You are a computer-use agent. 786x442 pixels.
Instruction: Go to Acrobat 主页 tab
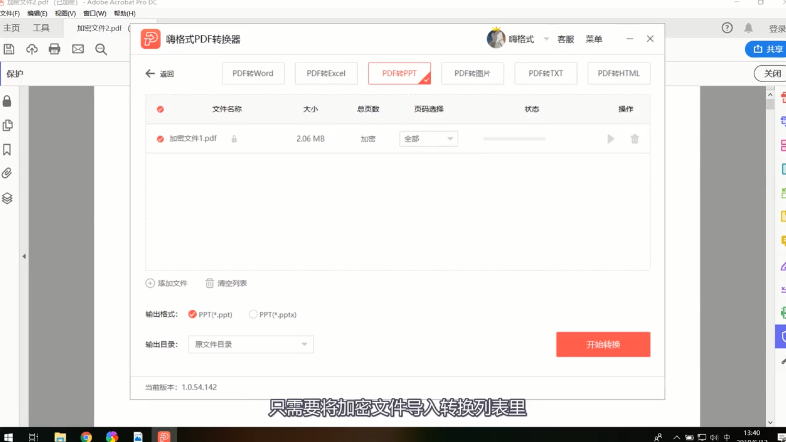pos(12,28)
